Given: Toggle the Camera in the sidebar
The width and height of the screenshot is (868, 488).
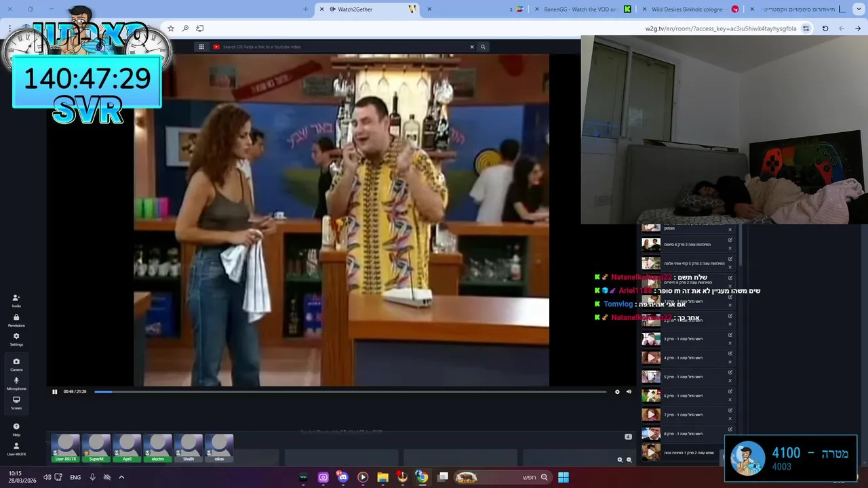Looking at the screenshot, I should tap(16, 365).
